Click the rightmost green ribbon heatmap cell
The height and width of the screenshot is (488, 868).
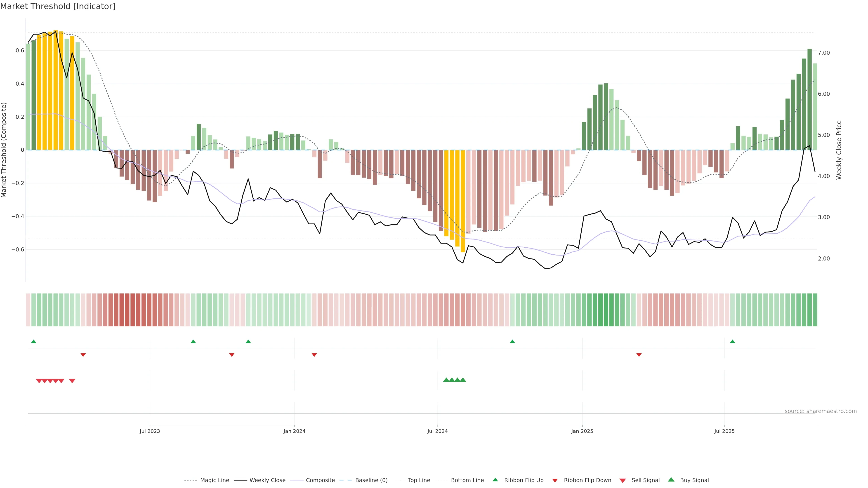[815, 310]
